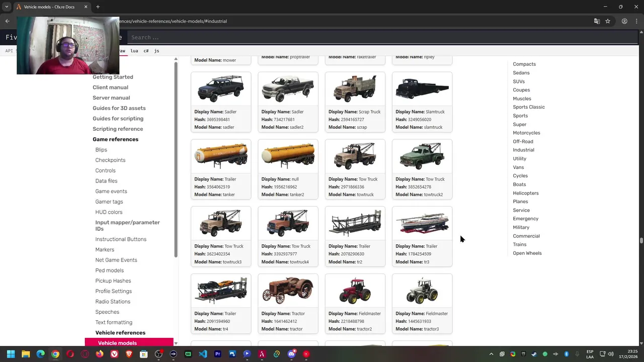Filter docs by js language
This screenshot has width=644, height=362.
pos(156,51)
